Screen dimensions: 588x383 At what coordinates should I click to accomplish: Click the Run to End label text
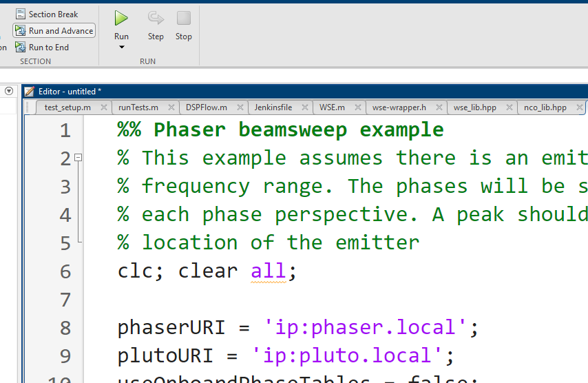[49, 48]
